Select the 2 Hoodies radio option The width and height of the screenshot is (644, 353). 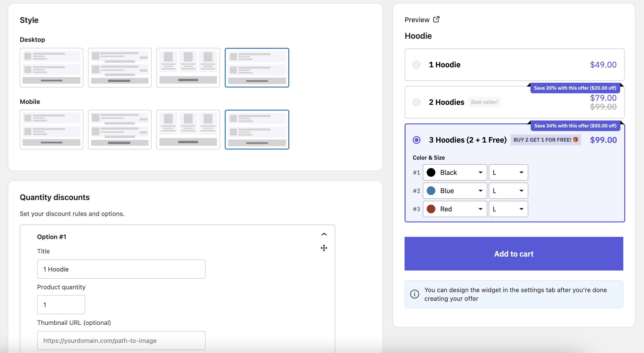(x=416, y=102)
